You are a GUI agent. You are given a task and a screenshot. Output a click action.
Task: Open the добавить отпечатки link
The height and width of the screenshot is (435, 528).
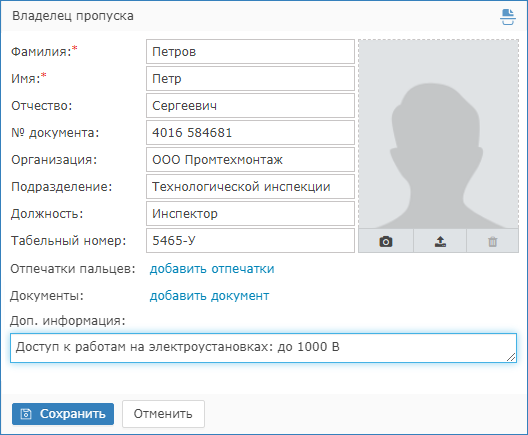point(212,269)
